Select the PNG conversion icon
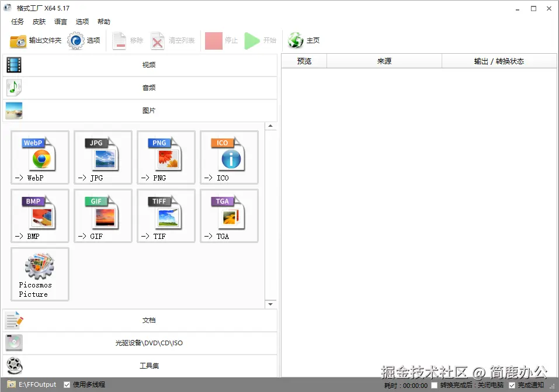559x392 pixels. 166,157
